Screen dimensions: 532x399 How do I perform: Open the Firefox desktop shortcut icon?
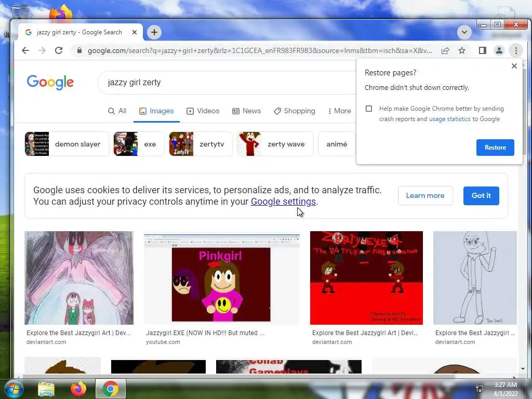[x=61, y=13]
